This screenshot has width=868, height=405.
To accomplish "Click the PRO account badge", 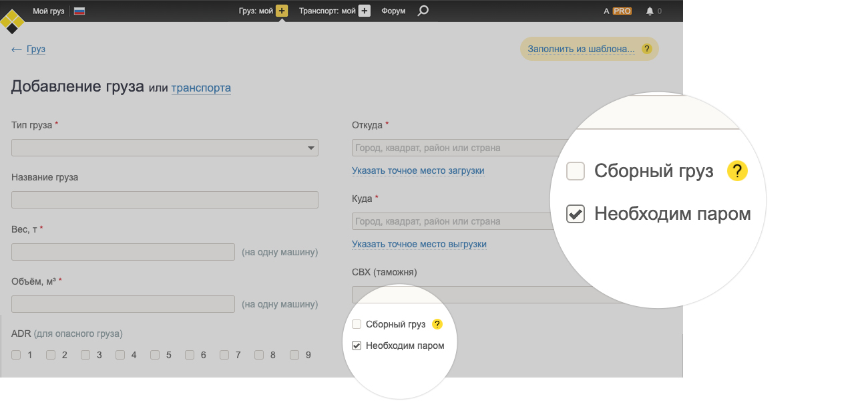I will point(622,11).
